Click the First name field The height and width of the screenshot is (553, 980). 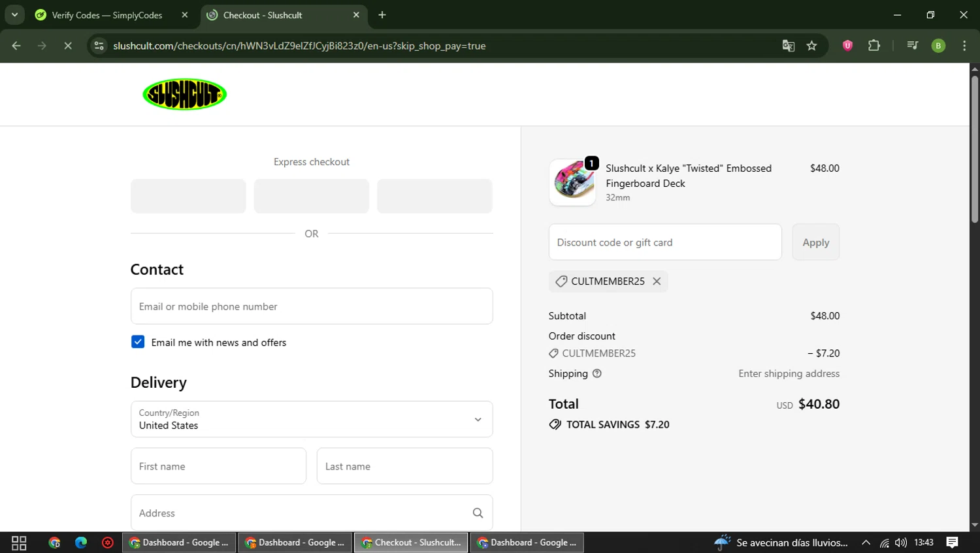click(x=218, y=466)
